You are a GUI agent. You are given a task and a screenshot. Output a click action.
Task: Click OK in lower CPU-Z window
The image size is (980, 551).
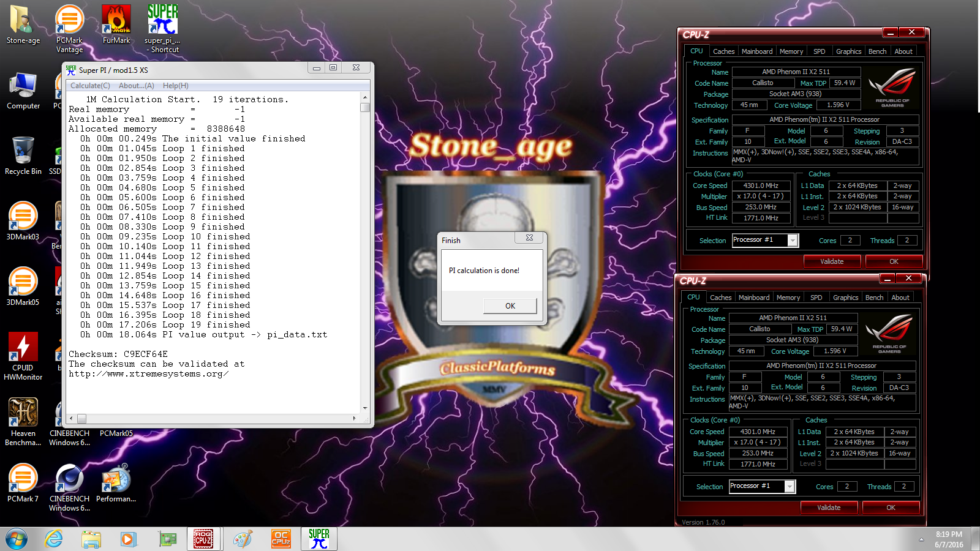tap(891, 508)
